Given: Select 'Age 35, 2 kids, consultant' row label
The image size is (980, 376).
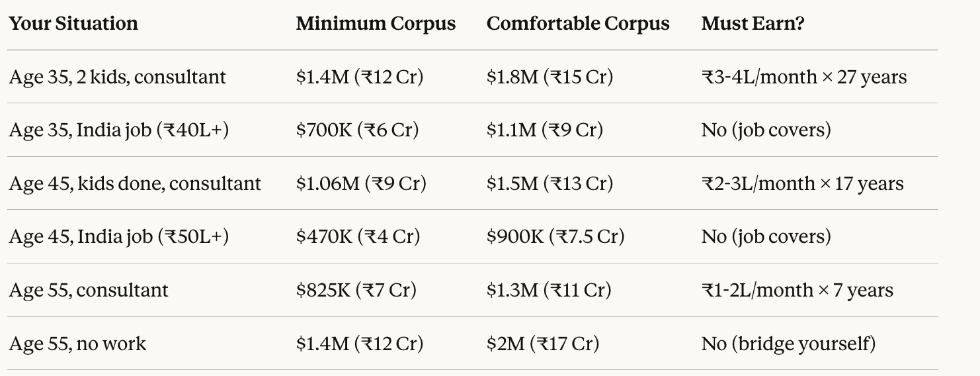Looking at the screenshot, I should coord(118,77).
